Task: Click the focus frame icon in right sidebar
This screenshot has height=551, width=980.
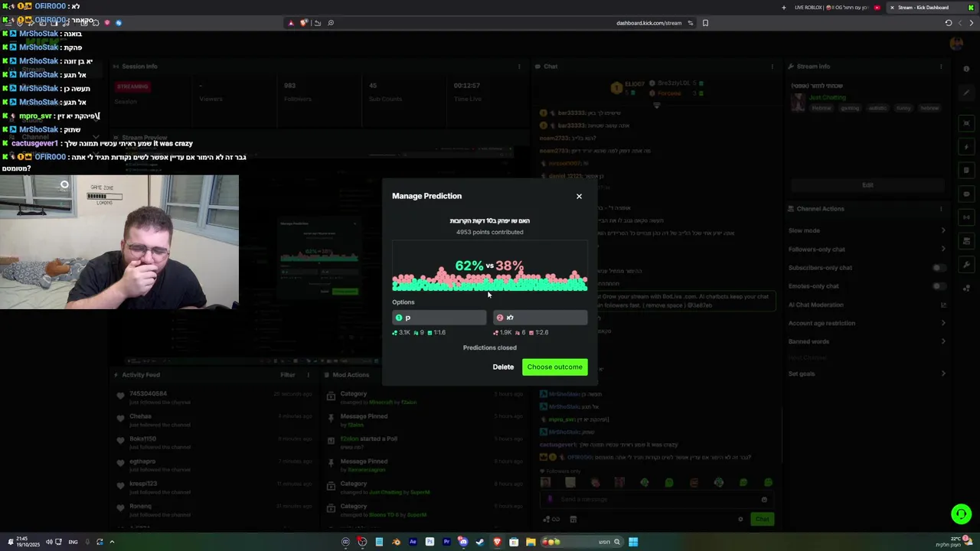Action: (x=967, y=123)
